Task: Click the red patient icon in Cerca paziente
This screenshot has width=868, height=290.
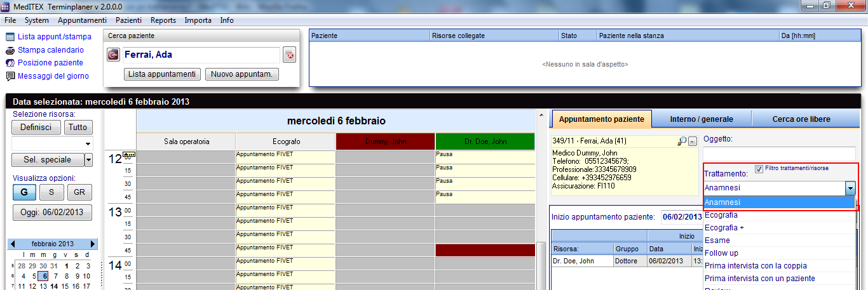Action: pos(113,55)
